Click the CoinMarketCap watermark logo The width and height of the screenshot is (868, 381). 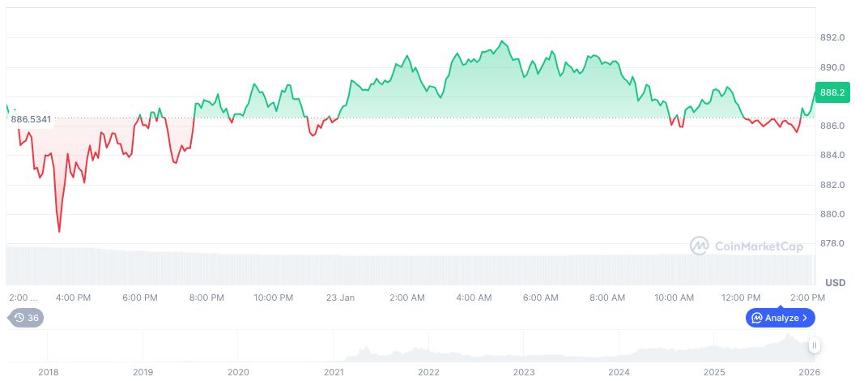point(746,245)
